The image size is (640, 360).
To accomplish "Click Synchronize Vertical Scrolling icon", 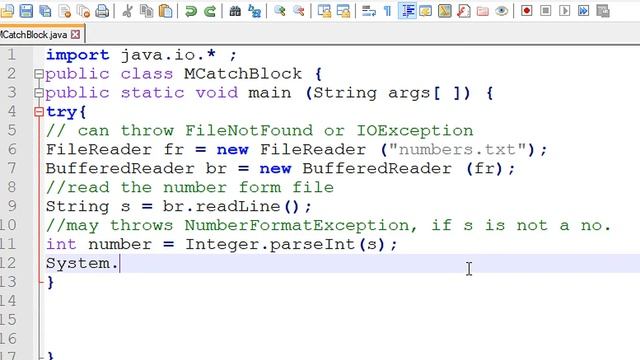I will coord(324,11).
